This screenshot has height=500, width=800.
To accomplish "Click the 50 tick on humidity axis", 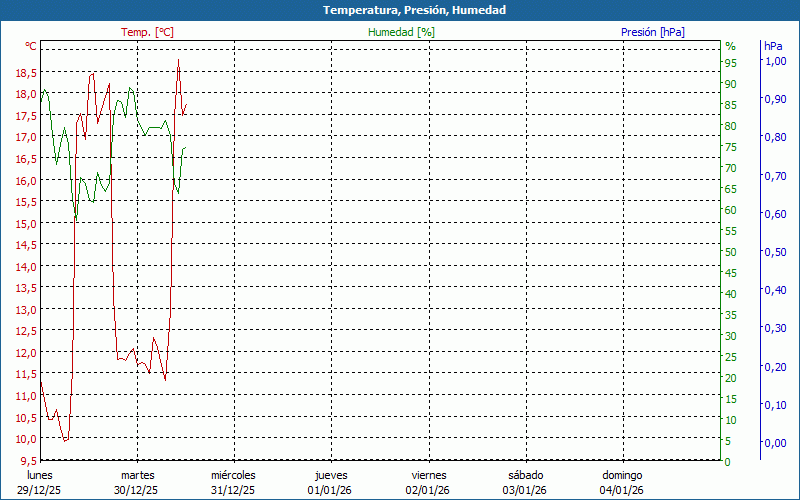I will (730, 252).
